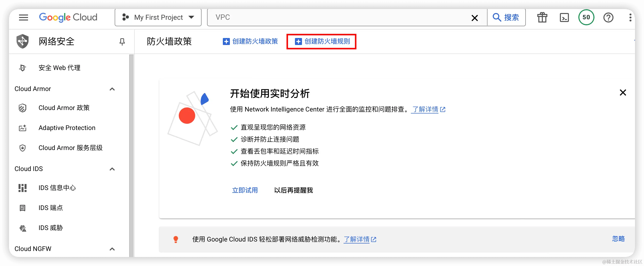Click 立即试用 on the analytics card

245,190
